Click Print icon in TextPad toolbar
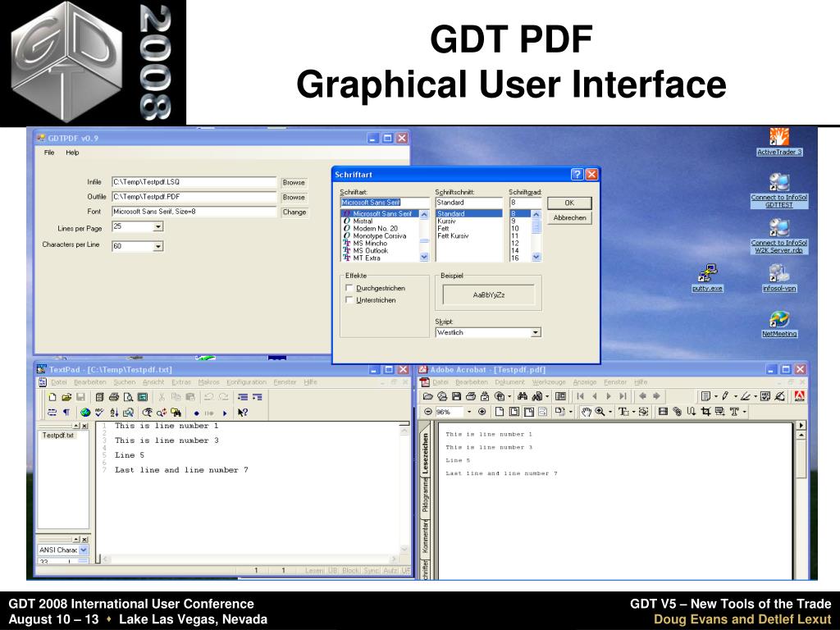 (113, 397)
